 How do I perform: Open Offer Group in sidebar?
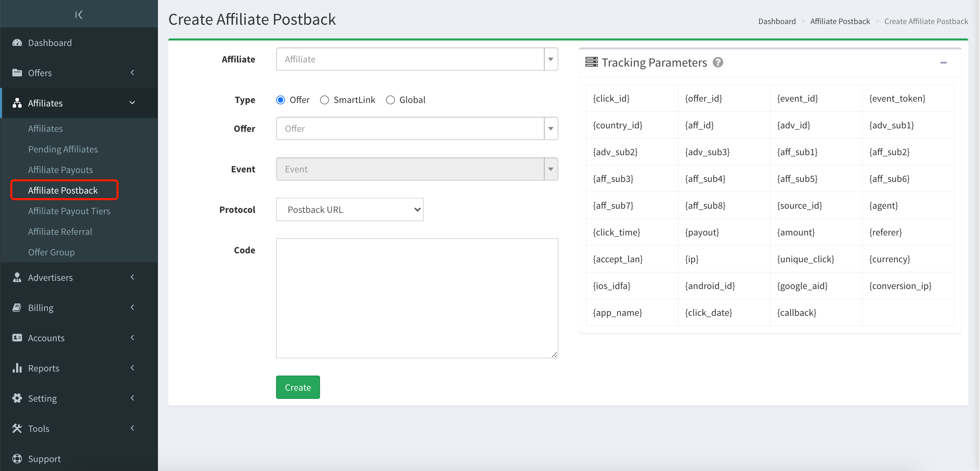52,252
